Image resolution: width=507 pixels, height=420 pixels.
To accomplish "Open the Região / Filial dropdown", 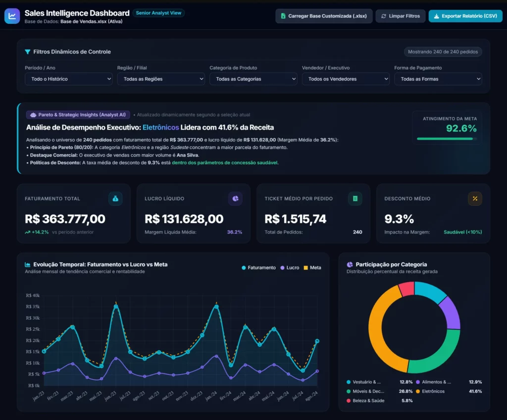I will [x=161, y=79].
